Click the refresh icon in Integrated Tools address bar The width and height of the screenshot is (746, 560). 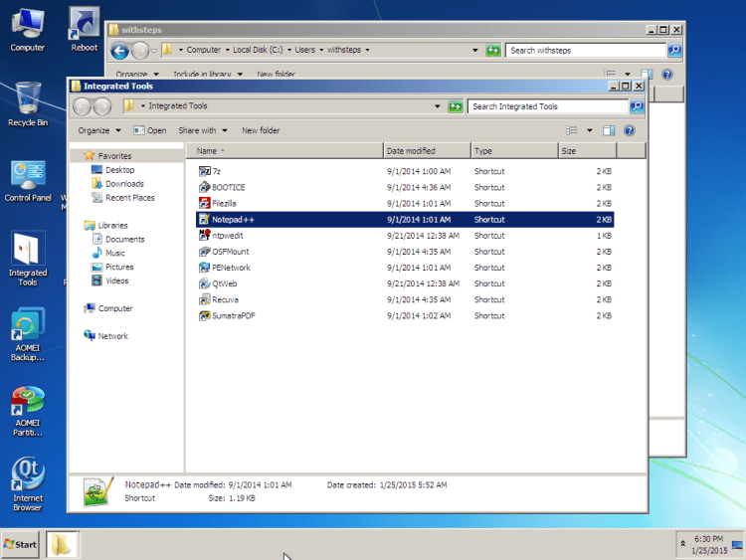tap(456, 106)
